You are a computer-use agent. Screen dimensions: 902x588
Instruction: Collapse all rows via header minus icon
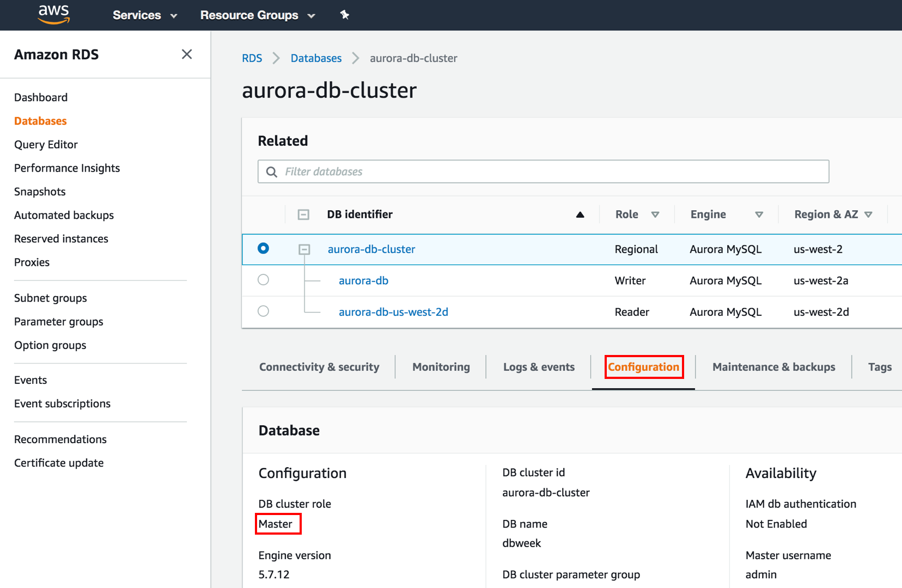tap(303, 215)
